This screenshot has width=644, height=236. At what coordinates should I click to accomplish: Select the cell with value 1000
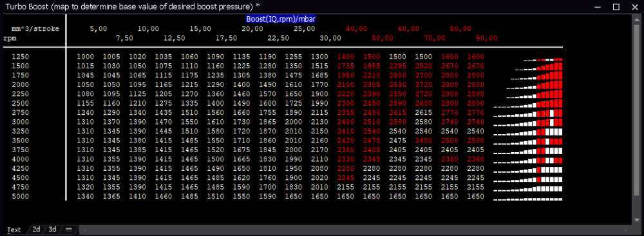pos(86,57)
